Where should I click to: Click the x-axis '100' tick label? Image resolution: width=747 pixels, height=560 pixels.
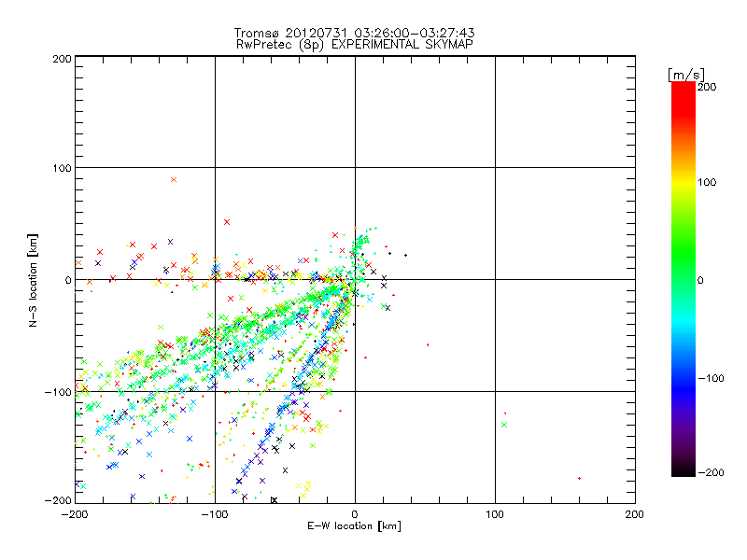pos(495,514)
